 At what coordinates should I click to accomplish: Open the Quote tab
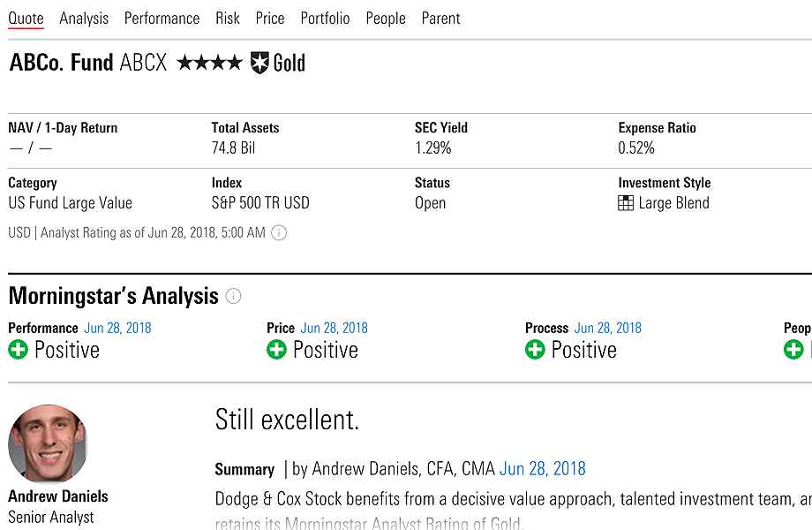pyautogui.click(x=26, y=19)
